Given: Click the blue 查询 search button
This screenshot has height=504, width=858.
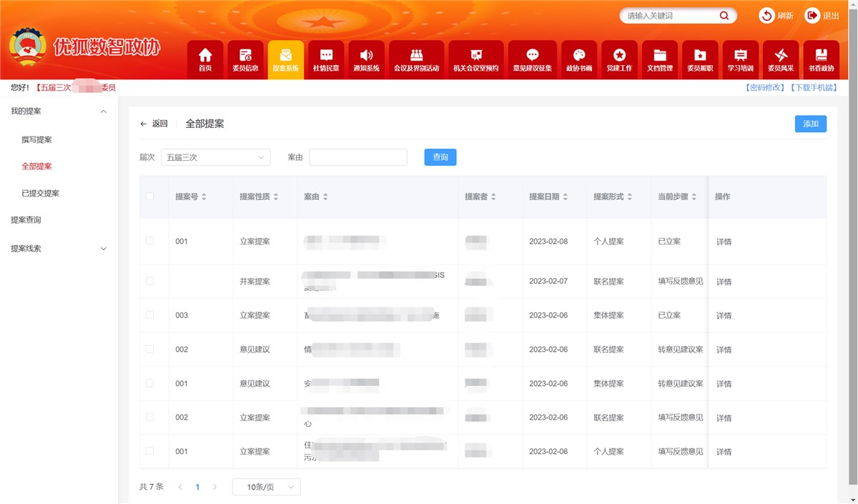Looking at the screenshot, I should 440,157.
